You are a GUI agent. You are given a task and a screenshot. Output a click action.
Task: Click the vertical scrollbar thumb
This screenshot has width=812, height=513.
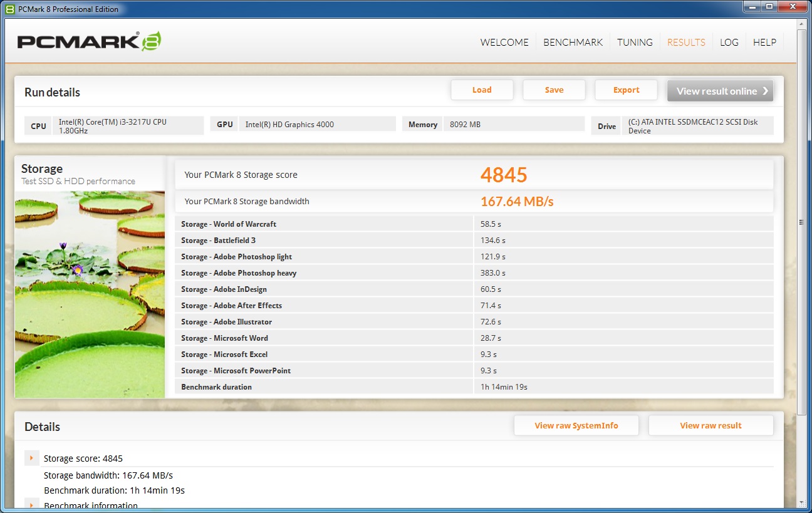point(801,222)
